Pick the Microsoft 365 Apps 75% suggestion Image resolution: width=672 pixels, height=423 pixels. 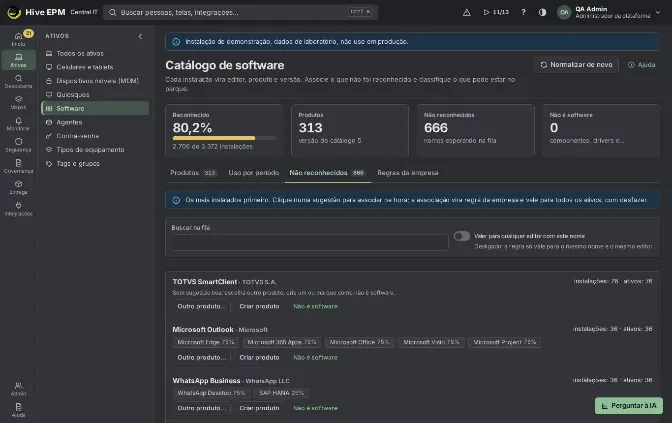pos(282,342)
